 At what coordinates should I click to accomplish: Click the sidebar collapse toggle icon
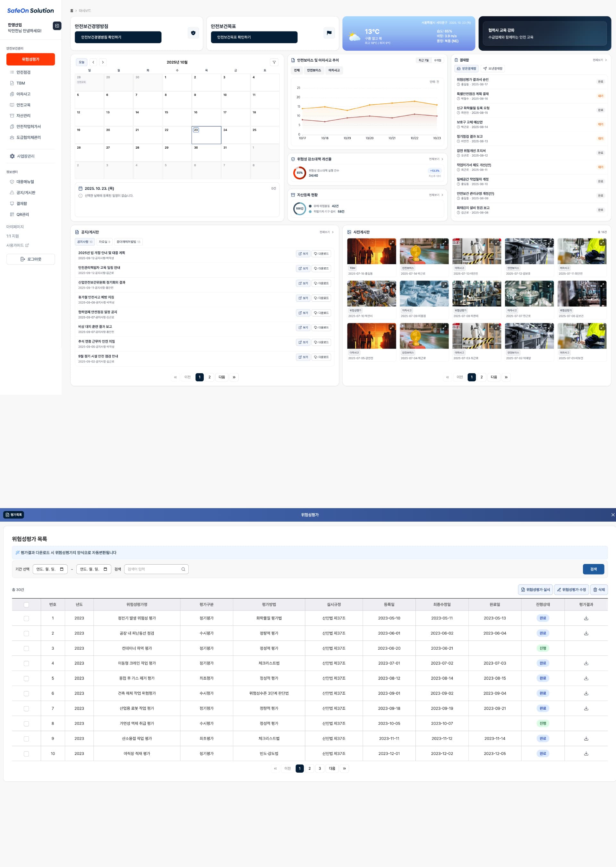point(57,26)
